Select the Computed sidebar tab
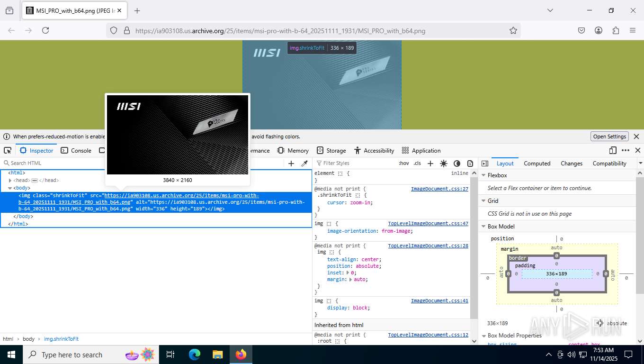 [537, 163]
